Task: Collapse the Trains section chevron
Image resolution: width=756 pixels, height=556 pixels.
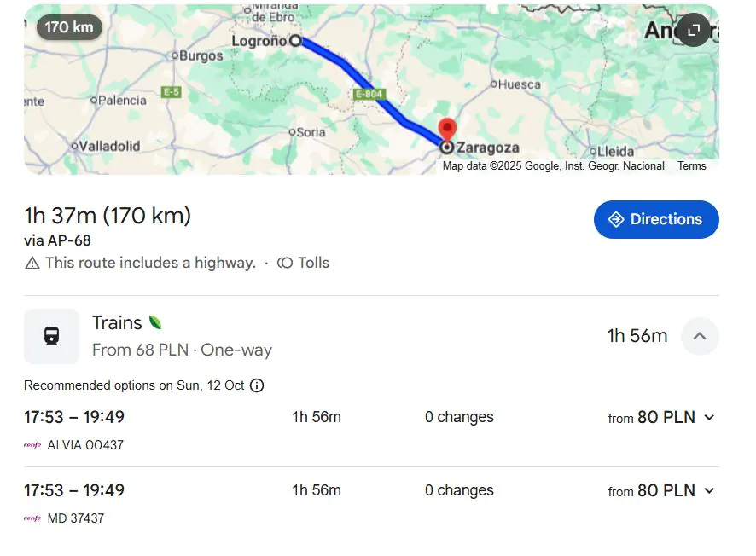Action: click(x=700, y=336)
